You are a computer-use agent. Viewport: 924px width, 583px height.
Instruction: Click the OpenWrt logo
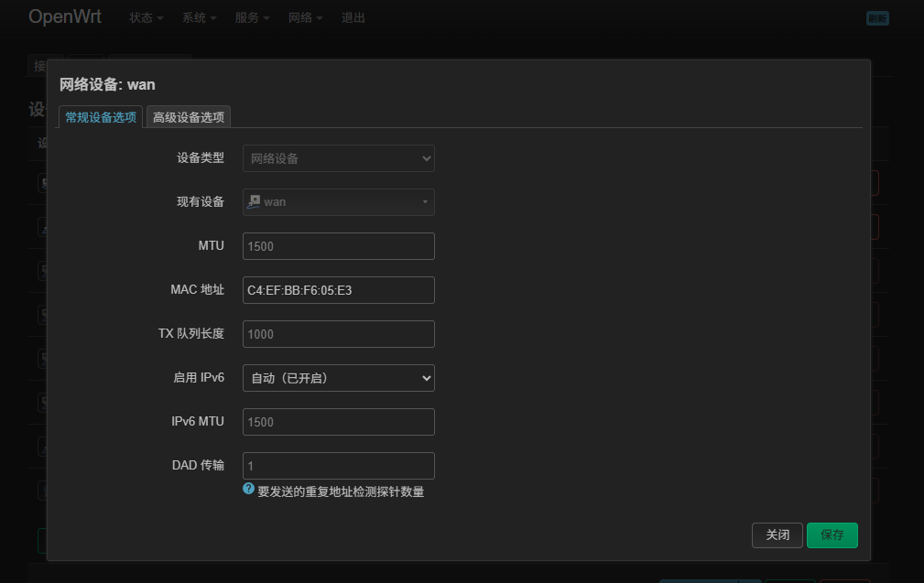[65, 16]
